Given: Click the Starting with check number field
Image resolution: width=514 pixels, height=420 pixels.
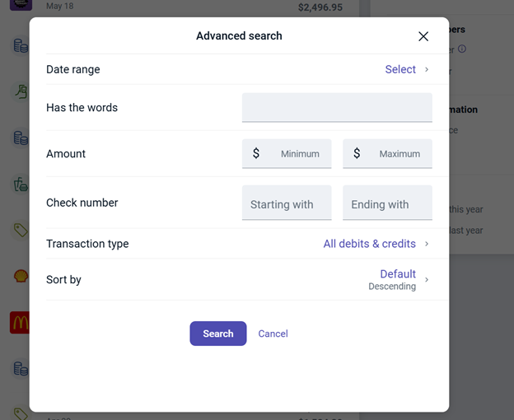Looking at the screenshot, I should pyautogui.click(x=287, y=203).
